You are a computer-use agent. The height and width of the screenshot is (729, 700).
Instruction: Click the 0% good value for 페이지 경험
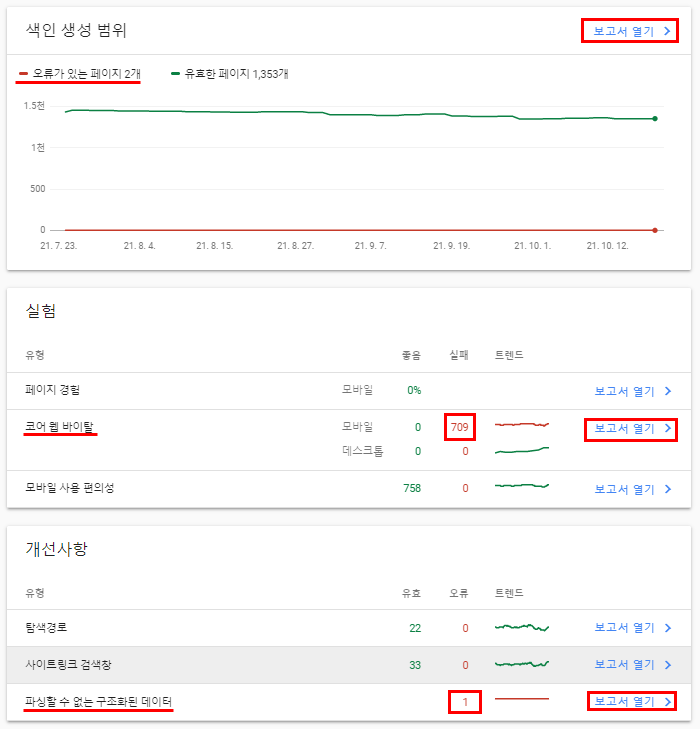414,390
